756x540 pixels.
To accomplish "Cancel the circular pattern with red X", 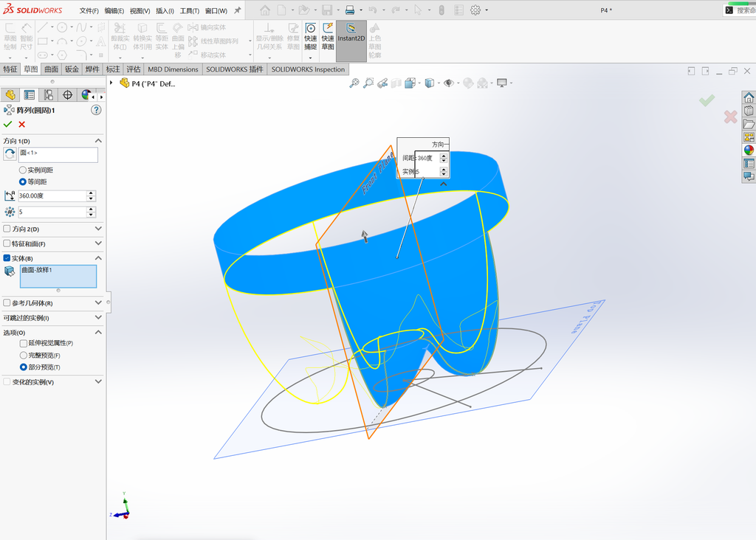I will 21,124.
